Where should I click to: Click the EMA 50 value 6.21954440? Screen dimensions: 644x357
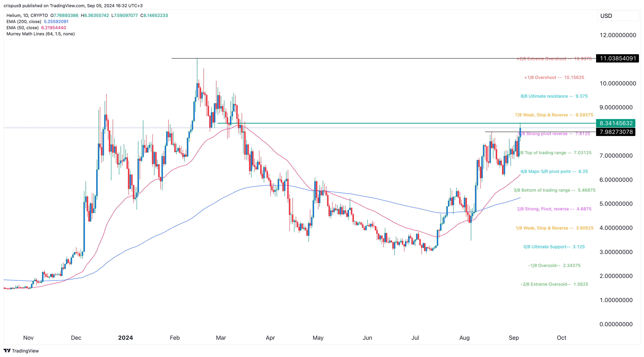54,28
